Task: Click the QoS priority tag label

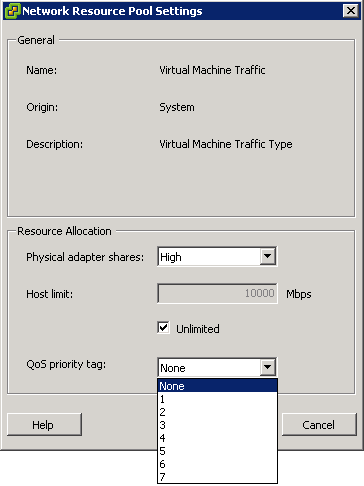Action: 66,364
